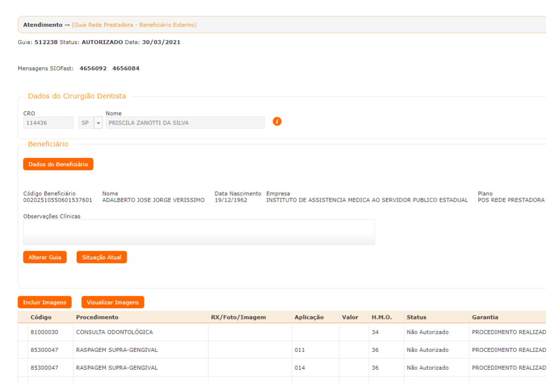Click the Status column header

[x=416, y=317]
